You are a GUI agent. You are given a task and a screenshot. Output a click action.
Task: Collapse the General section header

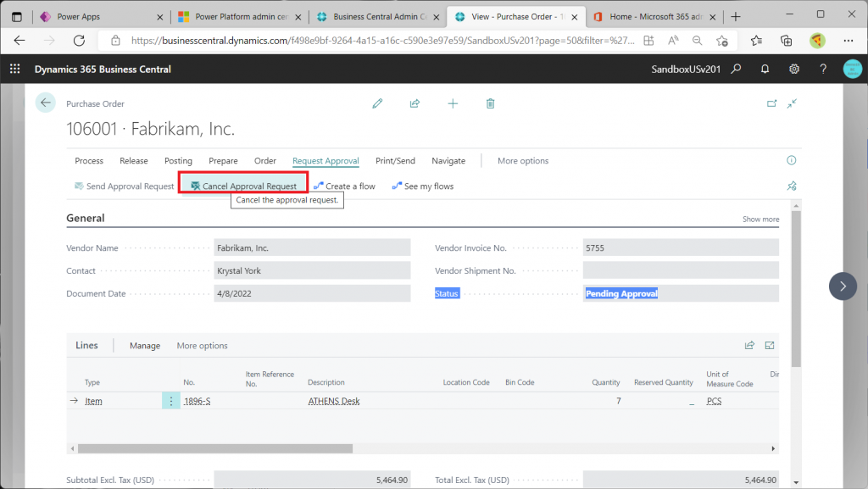pos(86,218)
